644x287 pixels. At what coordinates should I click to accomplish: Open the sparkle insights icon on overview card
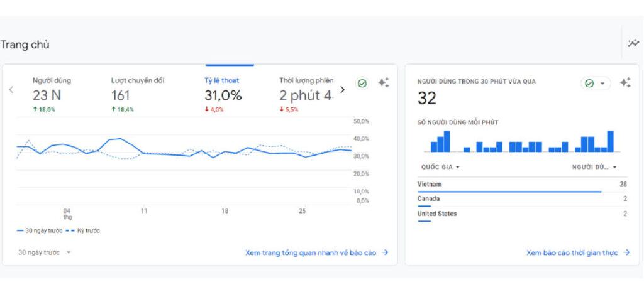pos(383,83)
